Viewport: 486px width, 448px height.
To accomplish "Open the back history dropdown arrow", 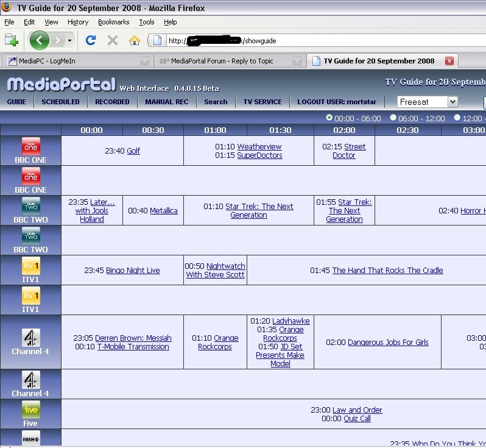I will [70, 41].
